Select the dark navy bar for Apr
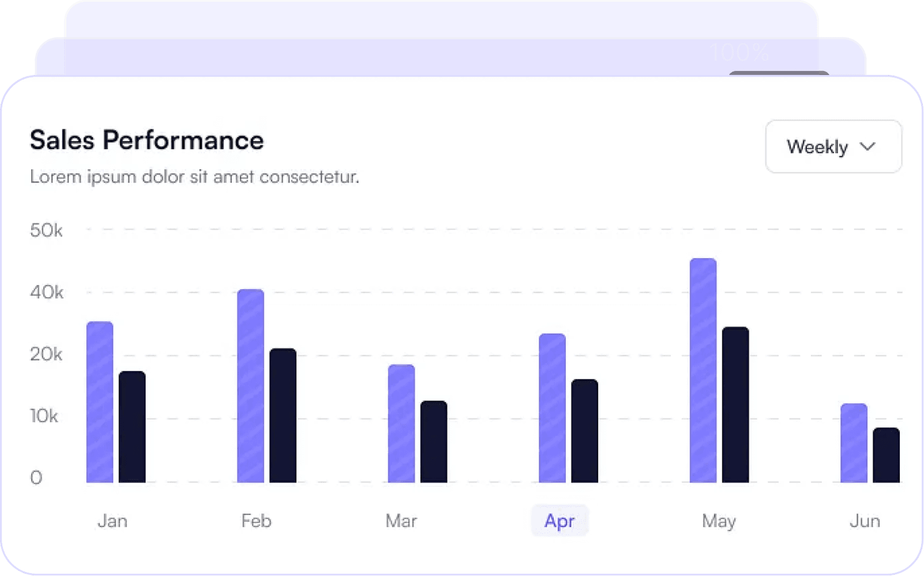Viewport: 924px width, 576px height. (x=584, y=431)
